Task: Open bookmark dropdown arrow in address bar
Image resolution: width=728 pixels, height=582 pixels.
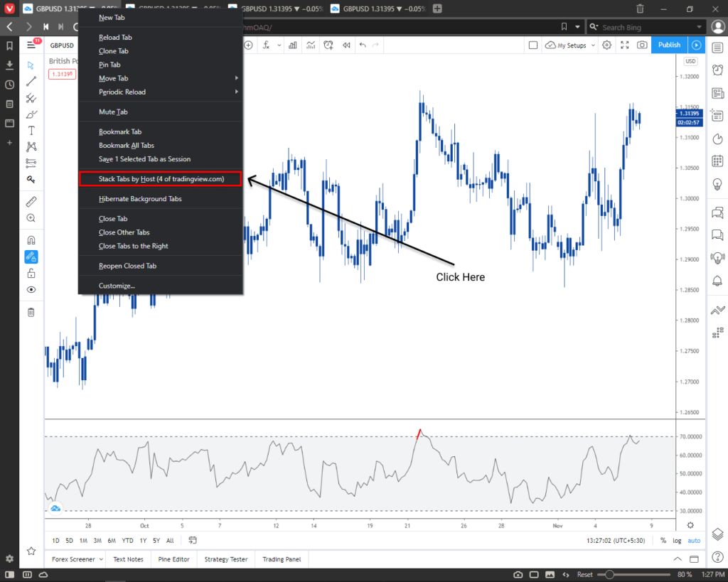Action: [577, 27]
